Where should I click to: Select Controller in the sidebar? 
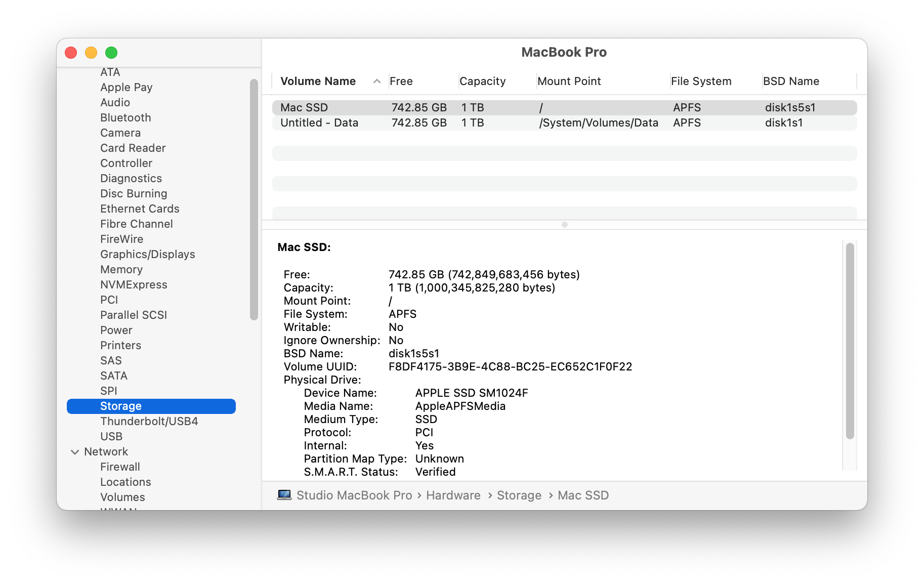[x=127, y=163]
